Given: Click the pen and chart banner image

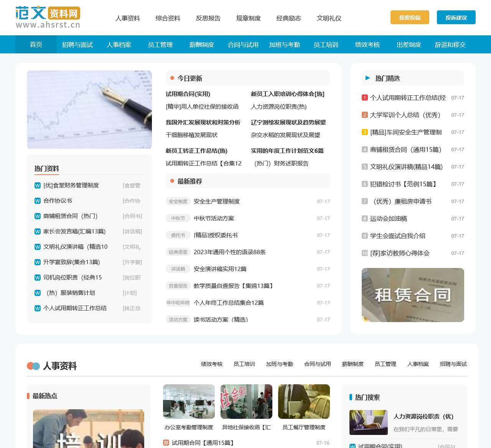Looking at the screenshot, I should pos(89,109).
